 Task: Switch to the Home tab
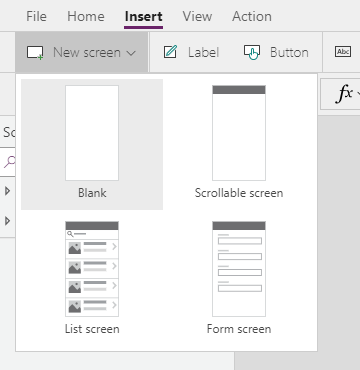coord(86,16)
